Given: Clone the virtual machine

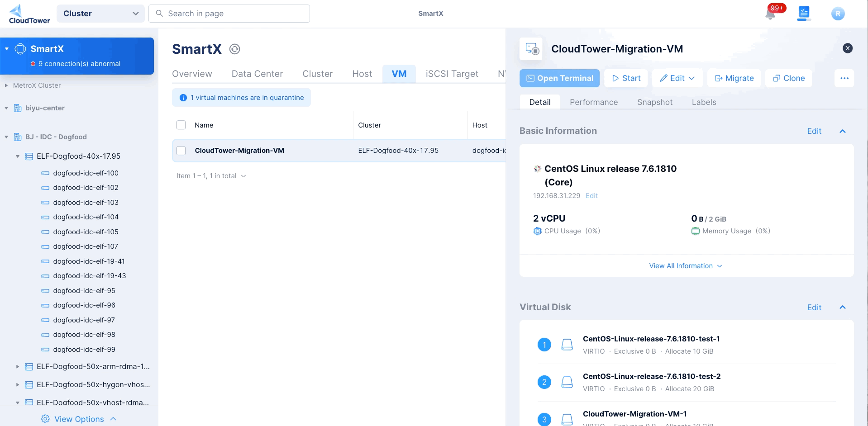Looking at the screenshot, I should pos(788,78).
